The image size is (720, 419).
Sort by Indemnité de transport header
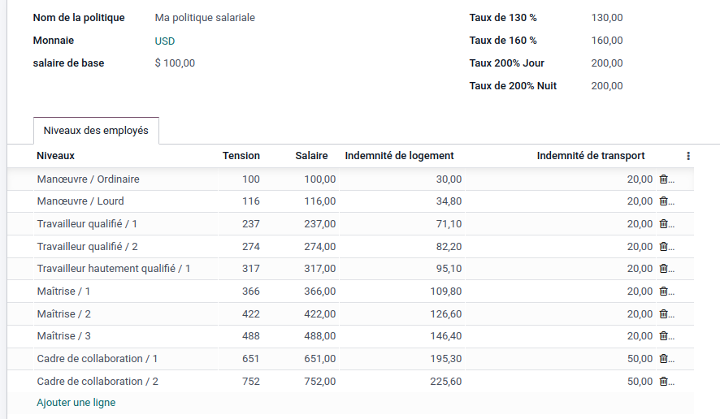(591, 156)
